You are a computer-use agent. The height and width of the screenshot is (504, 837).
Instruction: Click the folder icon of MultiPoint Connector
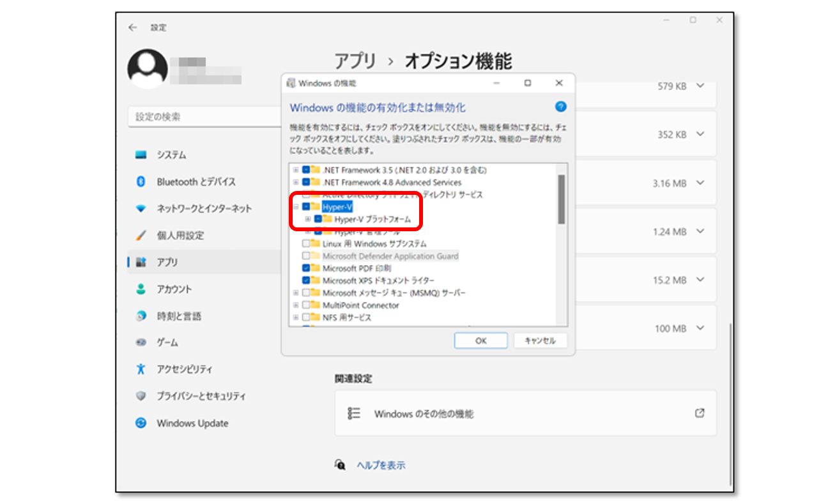pos(315,305)
